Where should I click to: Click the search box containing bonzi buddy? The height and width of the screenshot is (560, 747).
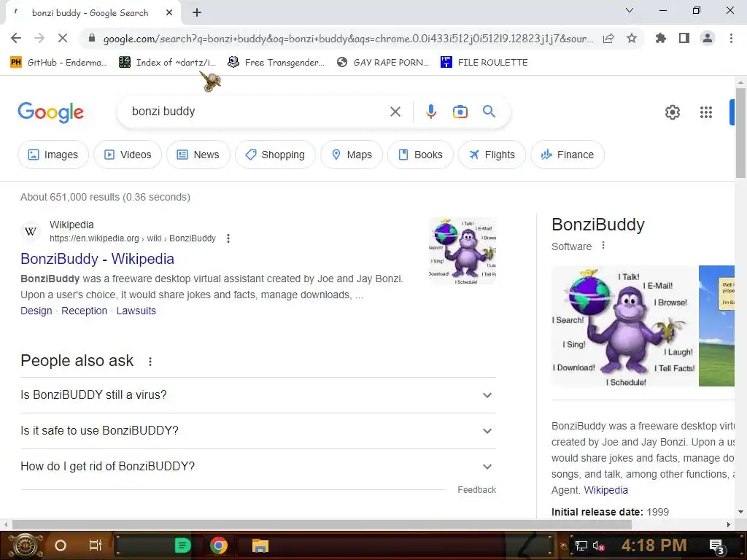point(258,112)
